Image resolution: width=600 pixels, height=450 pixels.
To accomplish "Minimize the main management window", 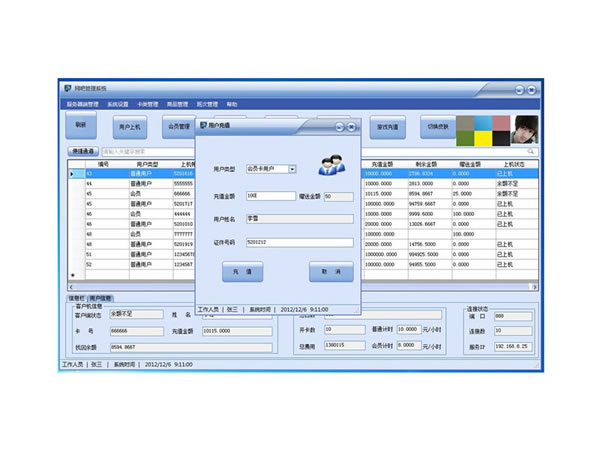I will coord(519,90).
